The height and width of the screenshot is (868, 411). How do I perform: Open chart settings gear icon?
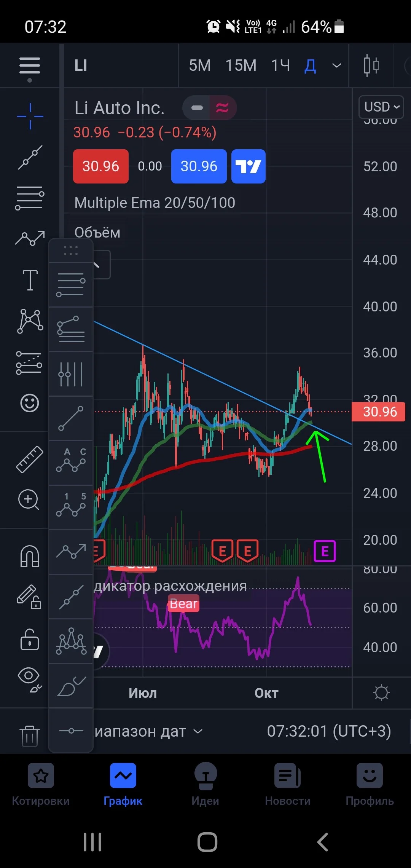point(382,693)
